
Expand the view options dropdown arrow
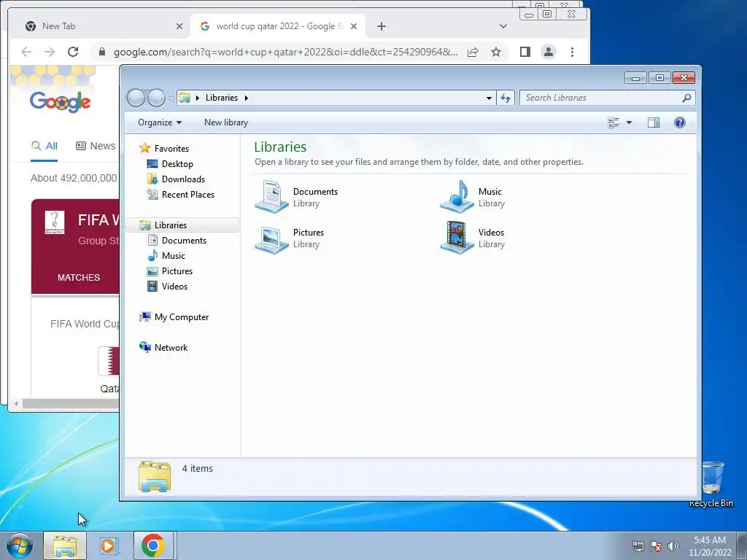[629, 122]
